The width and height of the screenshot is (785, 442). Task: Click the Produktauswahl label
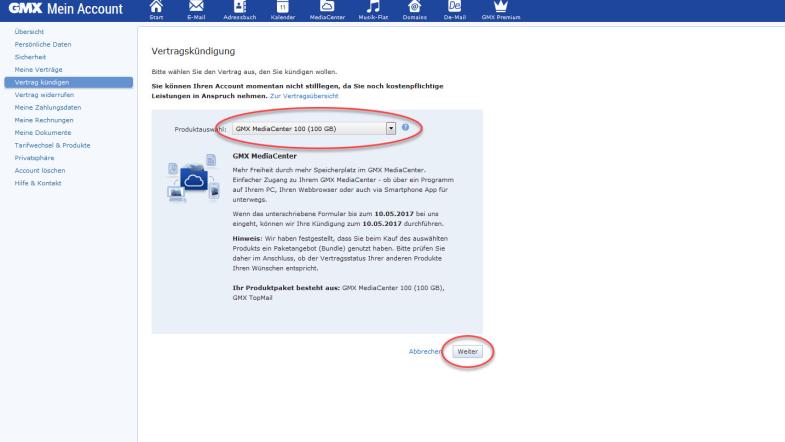tap(200, 129)
